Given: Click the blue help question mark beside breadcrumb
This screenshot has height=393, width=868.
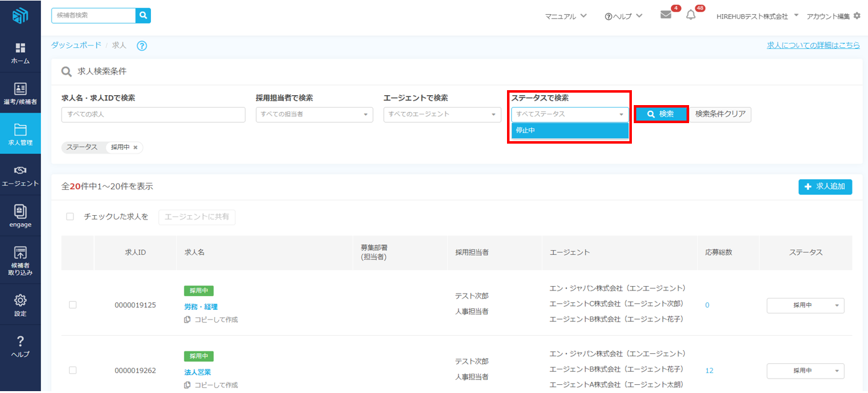Looking at the screenshot, I should (x=142, y=45).
